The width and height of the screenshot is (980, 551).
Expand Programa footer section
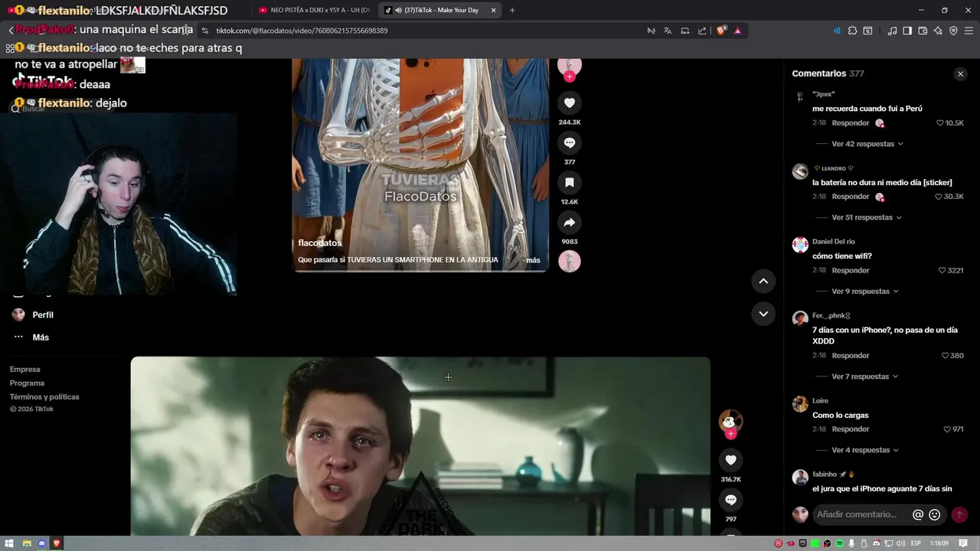[28, 383]
